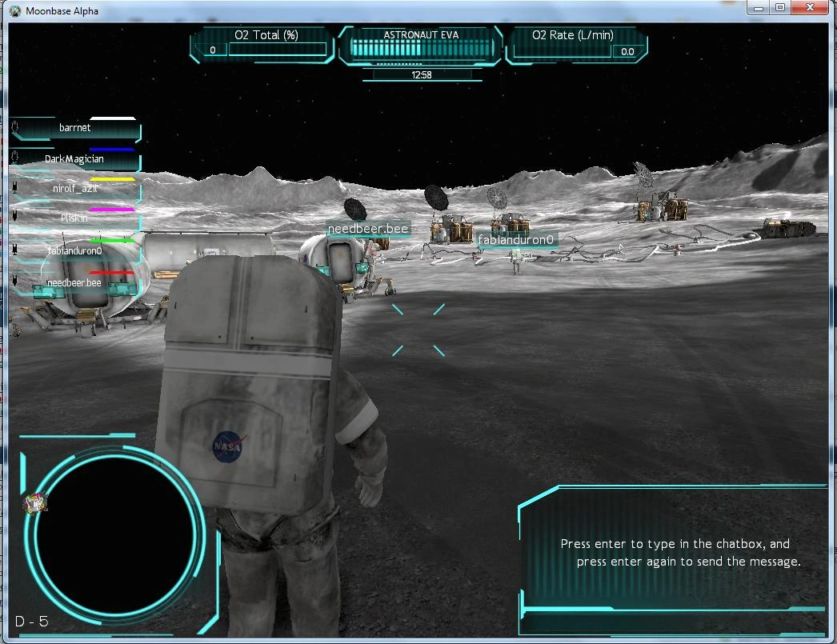Click the NASA logo on the backpack

[x=228, y=446]
